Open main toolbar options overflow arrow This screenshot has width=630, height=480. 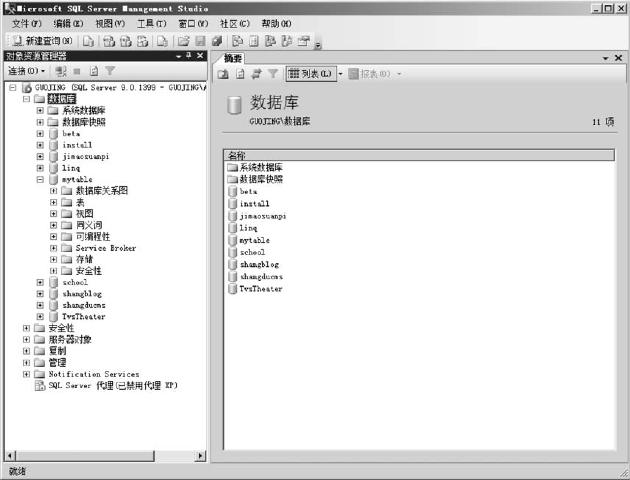tap(318, 45)
